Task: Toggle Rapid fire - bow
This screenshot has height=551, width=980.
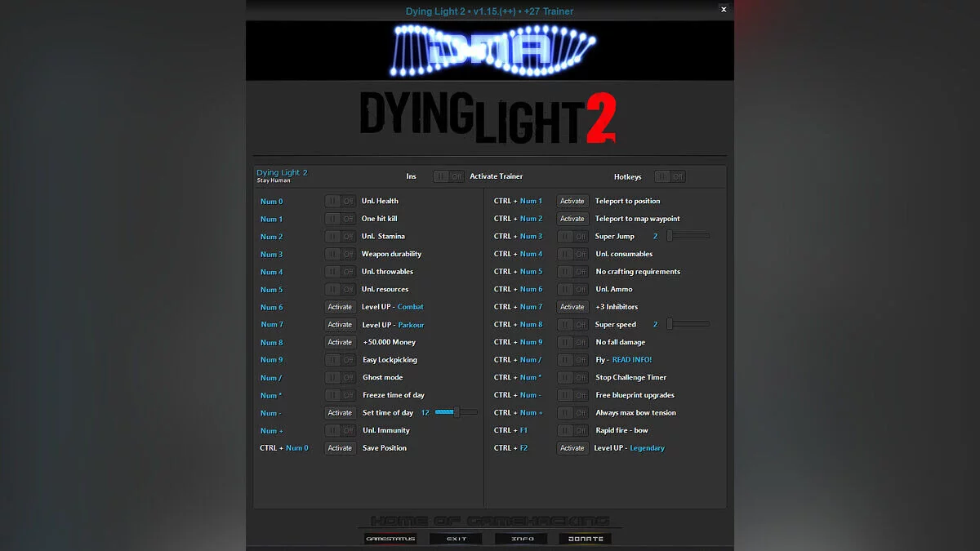Action: [x=572, y=430]
